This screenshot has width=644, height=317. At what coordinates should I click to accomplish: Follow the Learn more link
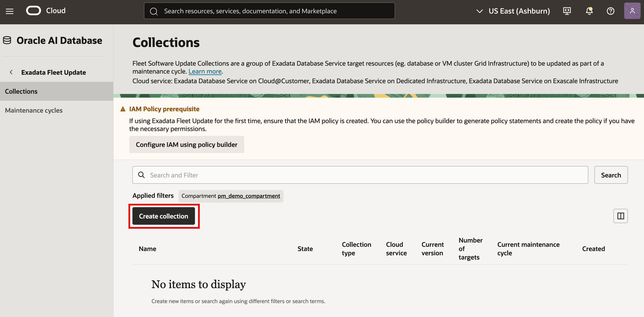coord(205,71)
